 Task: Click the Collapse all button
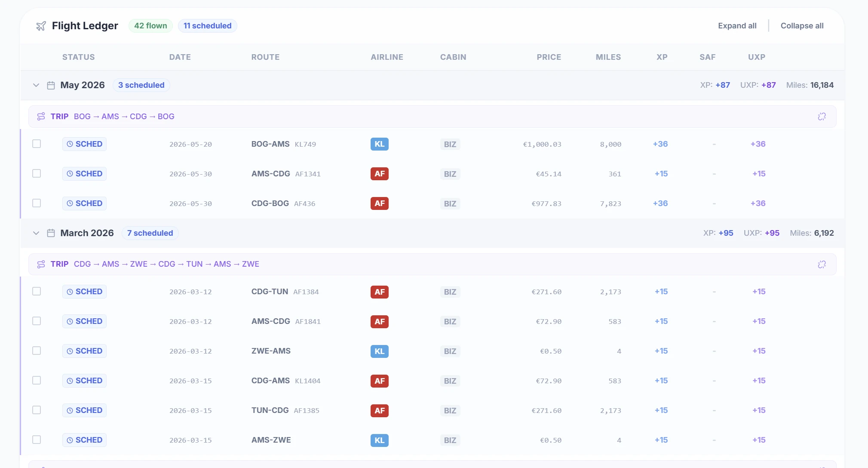click(802, 25)
